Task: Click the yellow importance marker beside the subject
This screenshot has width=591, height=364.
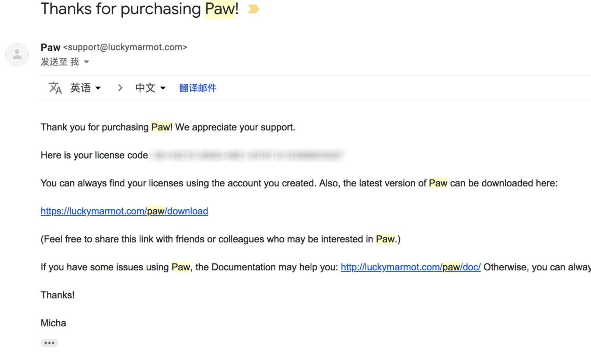Action: (x=253, y=9)
